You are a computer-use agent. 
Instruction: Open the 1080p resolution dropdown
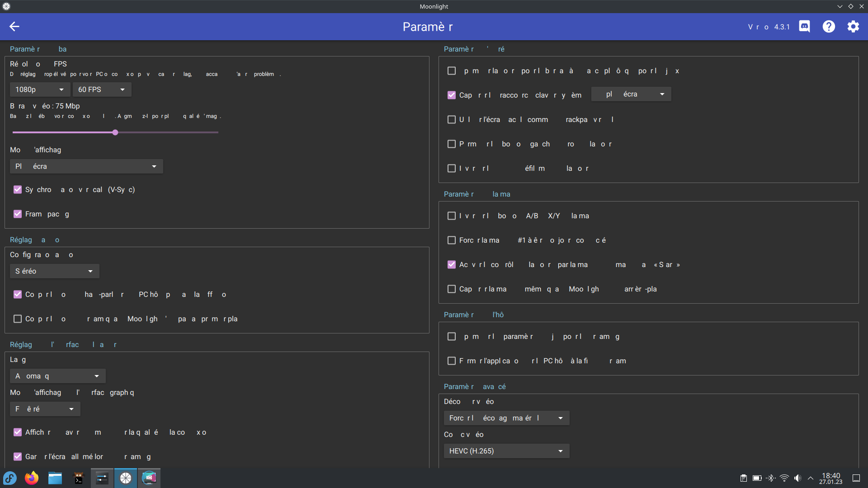point(40,89)
